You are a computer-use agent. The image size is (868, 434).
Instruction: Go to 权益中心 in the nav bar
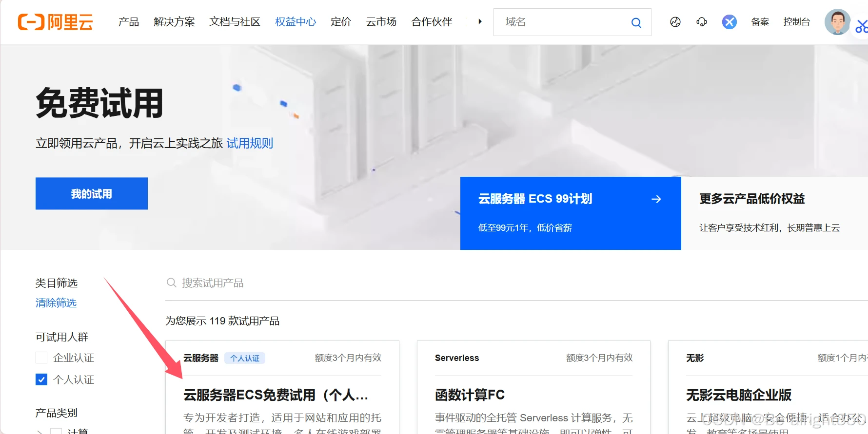[x=296, y=22]
